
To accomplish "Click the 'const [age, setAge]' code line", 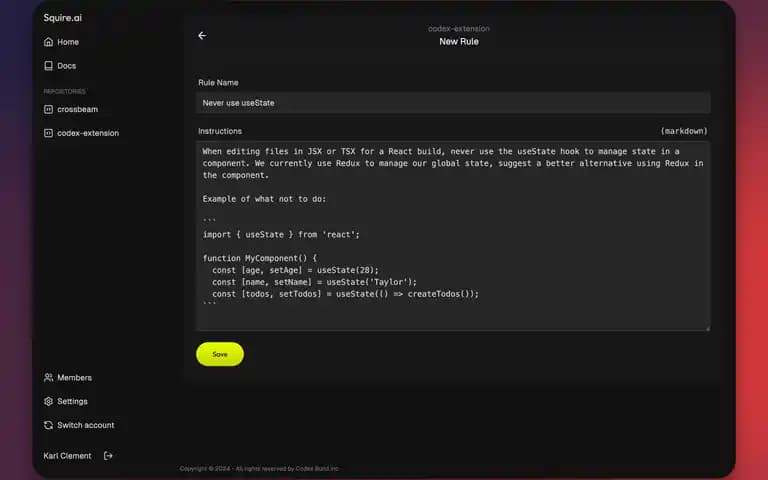I will [295, 270].
